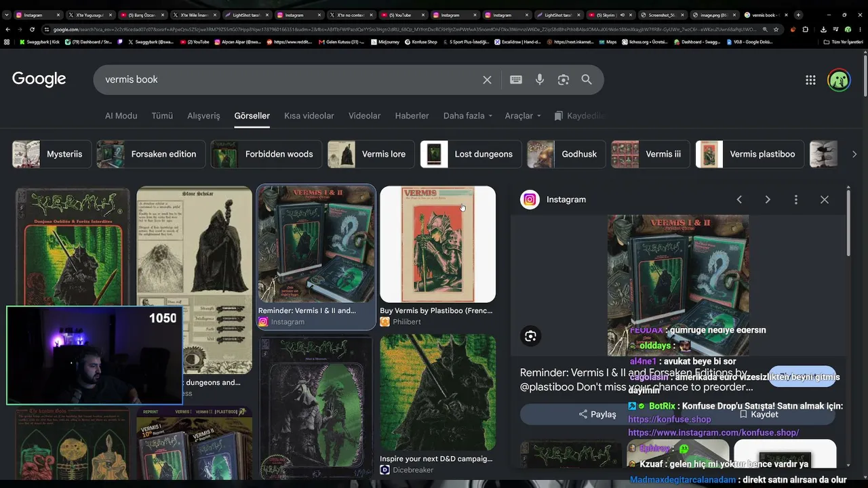Image resolution: width=868 pixels, height=488 pixels.
Task: Open the Swaggybark Kick bookmark
Action: [x=39, y=42]
